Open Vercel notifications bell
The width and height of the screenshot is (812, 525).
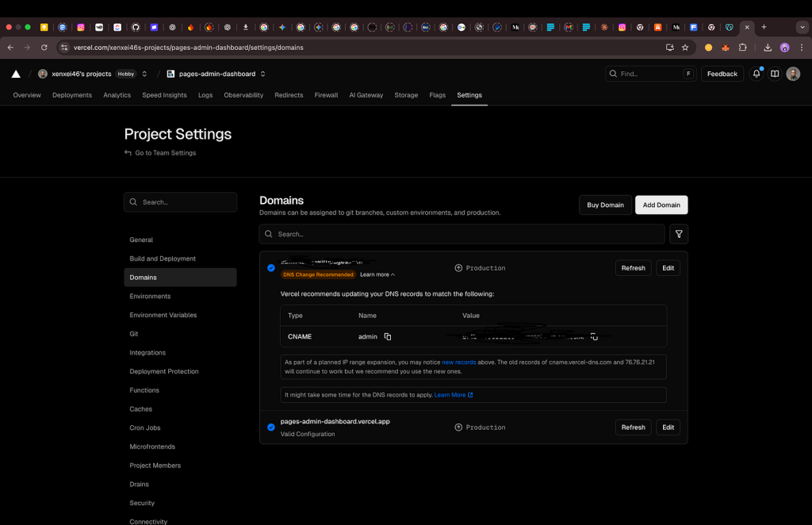click(756, 74)
